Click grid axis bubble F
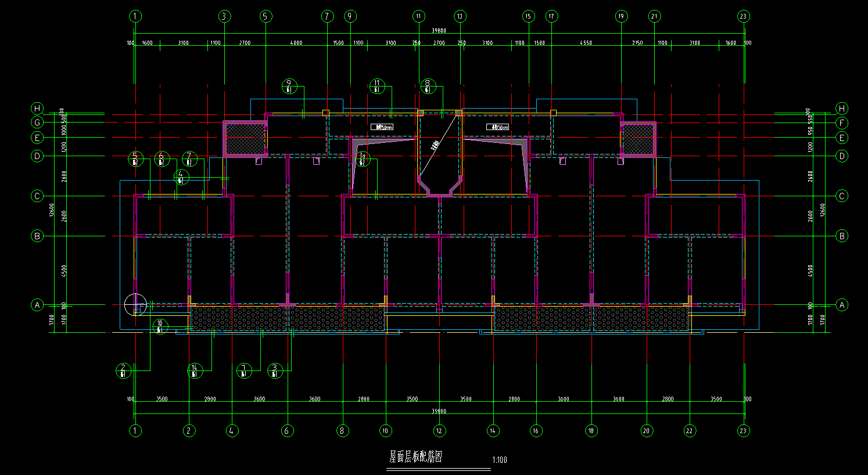Viewport: 868px width, 475px height. click(842, 123)
